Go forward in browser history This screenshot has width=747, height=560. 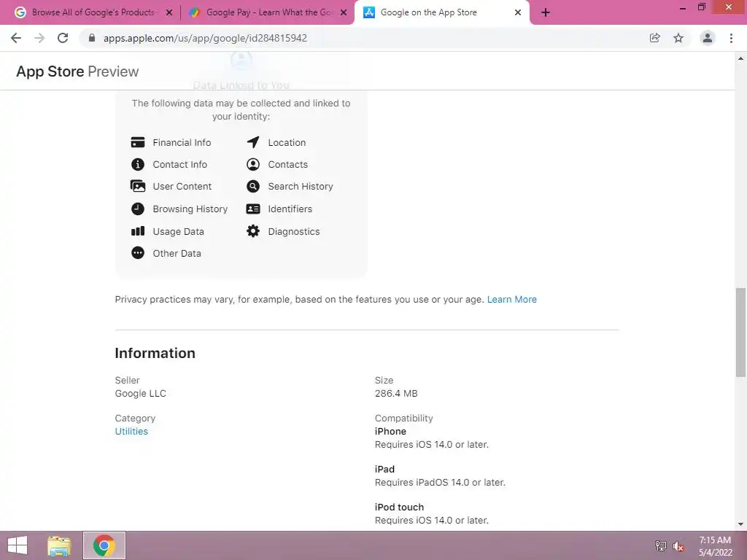(x=39, y=38)
